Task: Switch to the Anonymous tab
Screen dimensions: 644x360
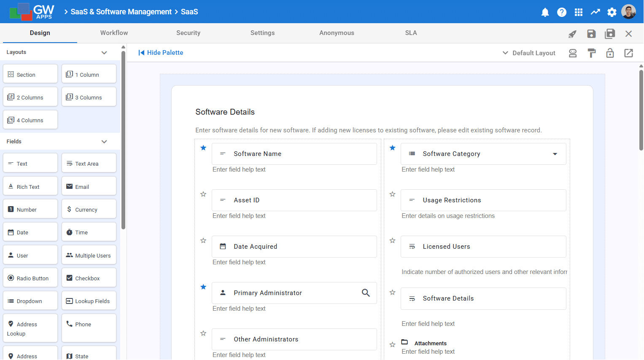Action: 337,33
